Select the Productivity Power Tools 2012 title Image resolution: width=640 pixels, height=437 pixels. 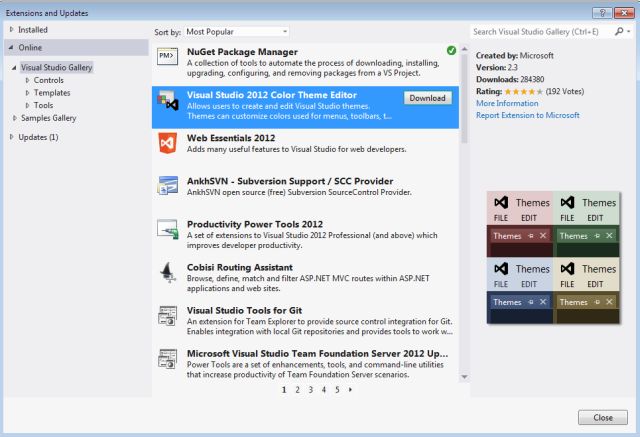(255, 224)
